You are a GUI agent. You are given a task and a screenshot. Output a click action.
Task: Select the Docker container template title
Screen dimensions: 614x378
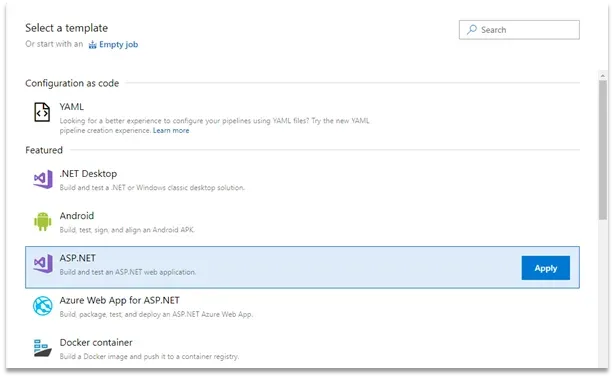point(96,342)
